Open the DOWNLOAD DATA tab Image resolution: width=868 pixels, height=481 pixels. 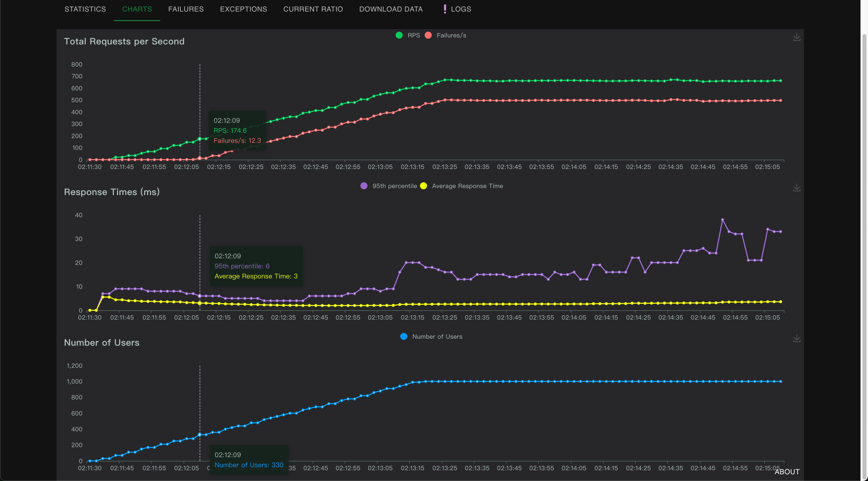(x=391, y=9)
